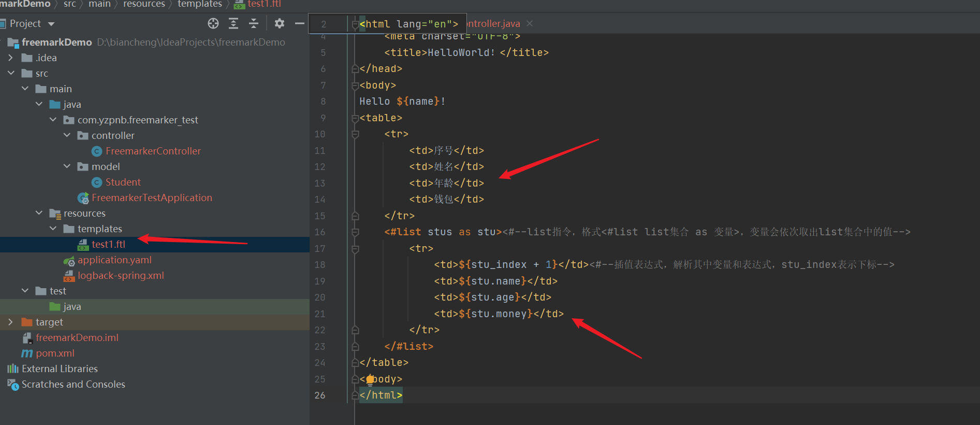Select Student class in project tree
The image size is (980, 425).
(123, 182)
